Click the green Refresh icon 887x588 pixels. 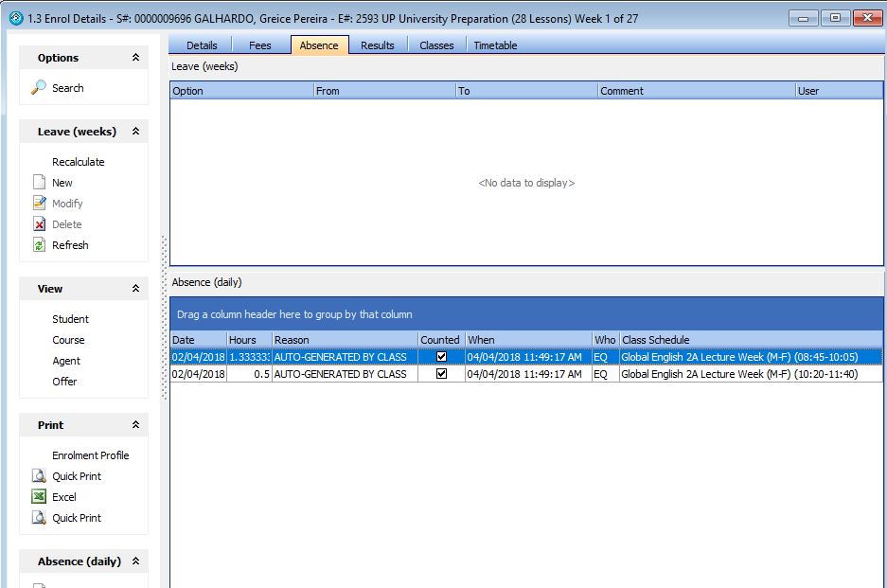pos(39,245)
